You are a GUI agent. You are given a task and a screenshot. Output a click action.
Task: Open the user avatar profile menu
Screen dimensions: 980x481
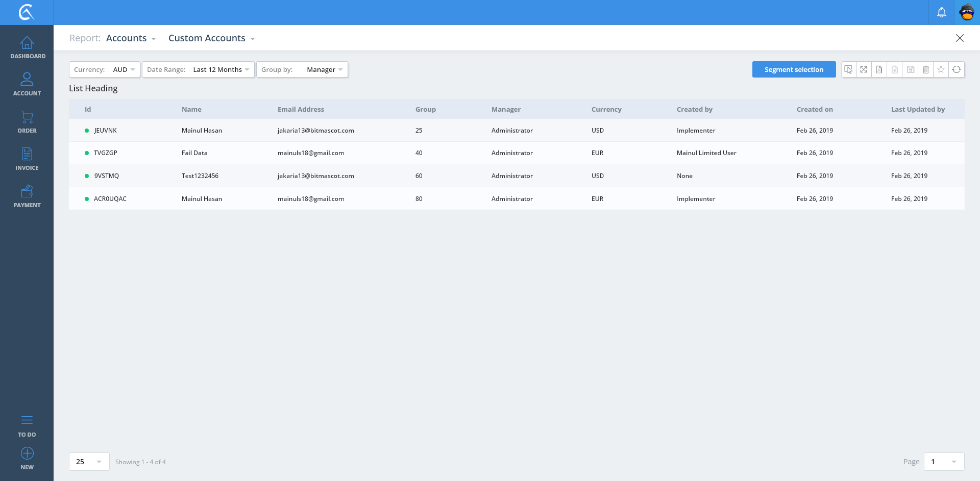pos(967,12)
